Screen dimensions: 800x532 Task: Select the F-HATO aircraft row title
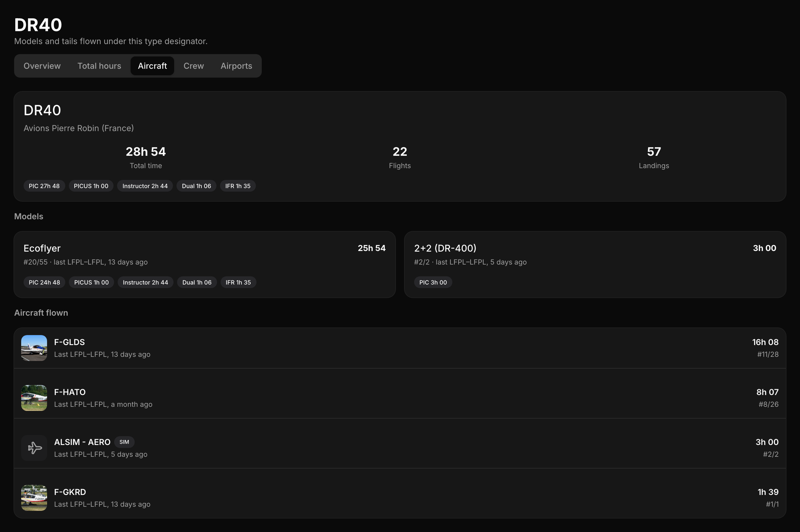pyautogui.click(x=70, y=392)
